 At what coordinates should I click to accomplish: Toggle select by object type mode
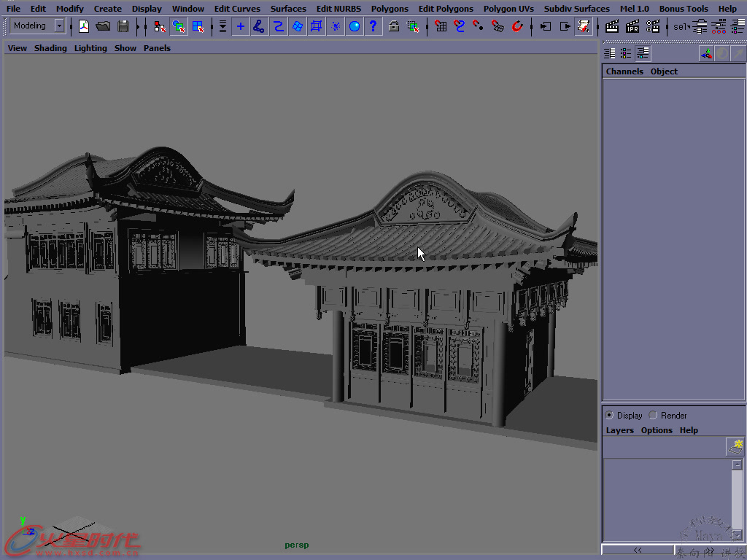pos(179,26)
